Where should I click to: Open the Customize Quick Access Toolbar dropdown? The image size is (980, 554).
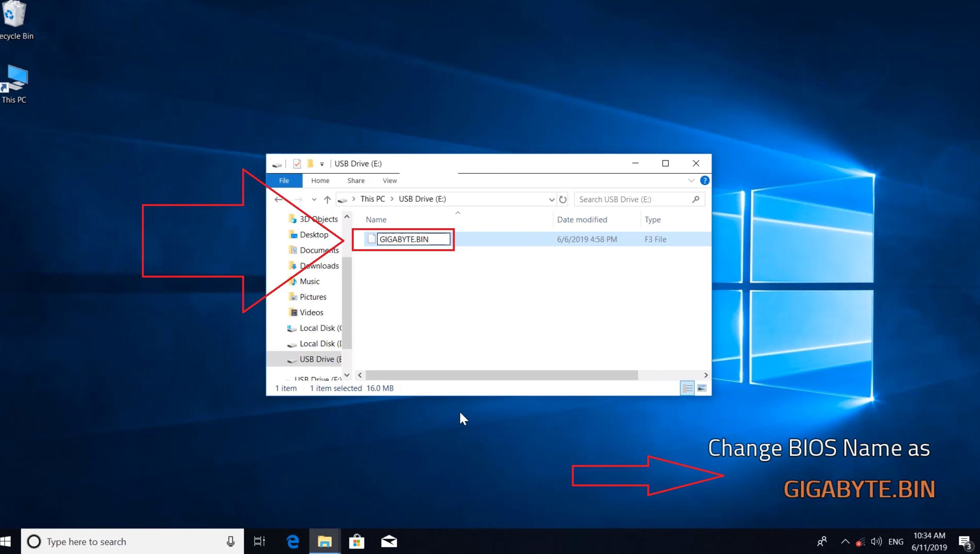click(322, 164)
